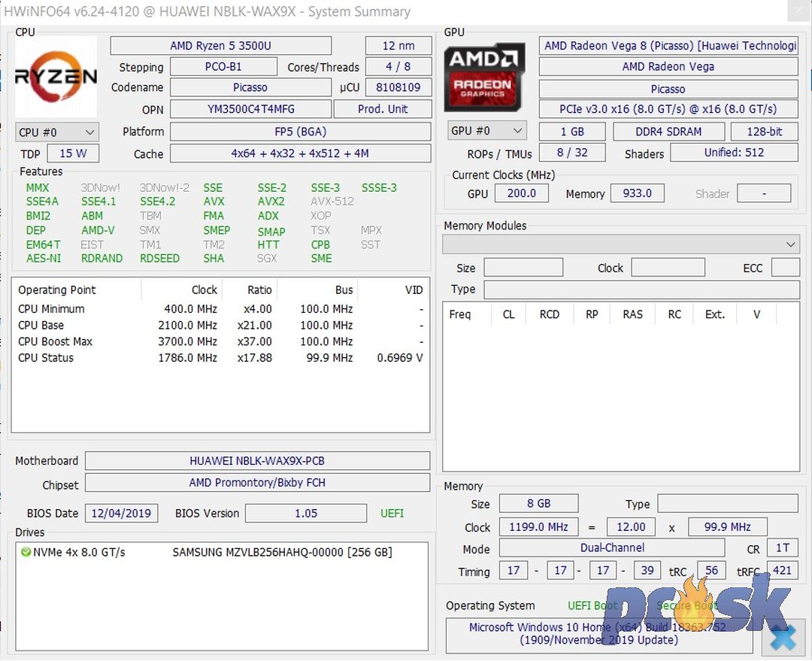This screenshot has height=661, width=812.
Task: Open the CPU #0 selector dropdown
Action: point(57,132)
